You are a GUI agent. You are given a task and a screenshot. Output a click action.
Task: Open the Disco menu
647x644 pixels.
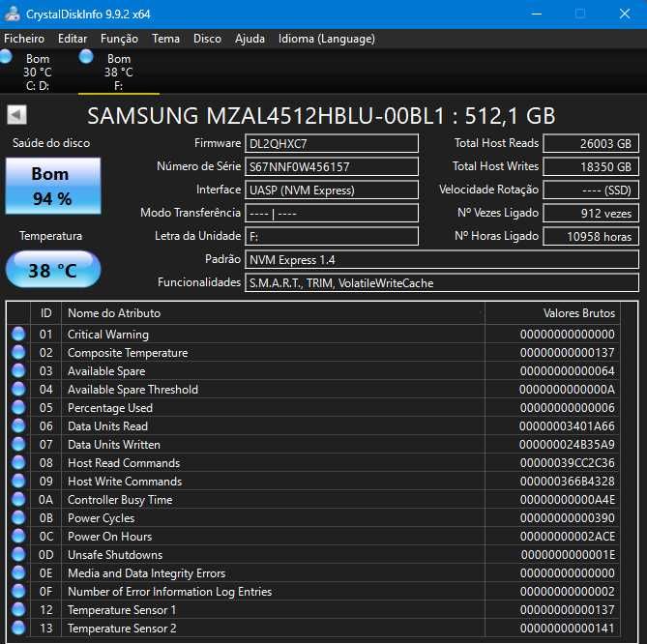coord(207,39)
